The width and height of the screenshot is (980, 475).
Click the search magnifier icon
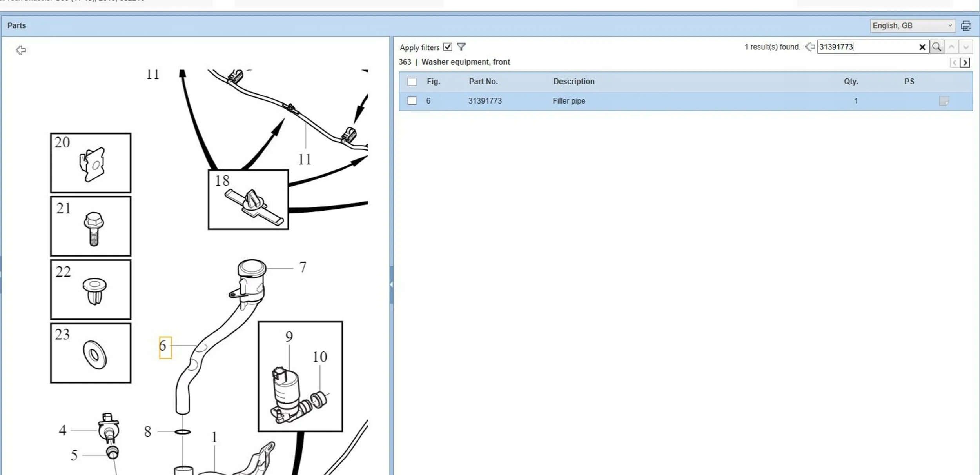[x=936, y=47]
